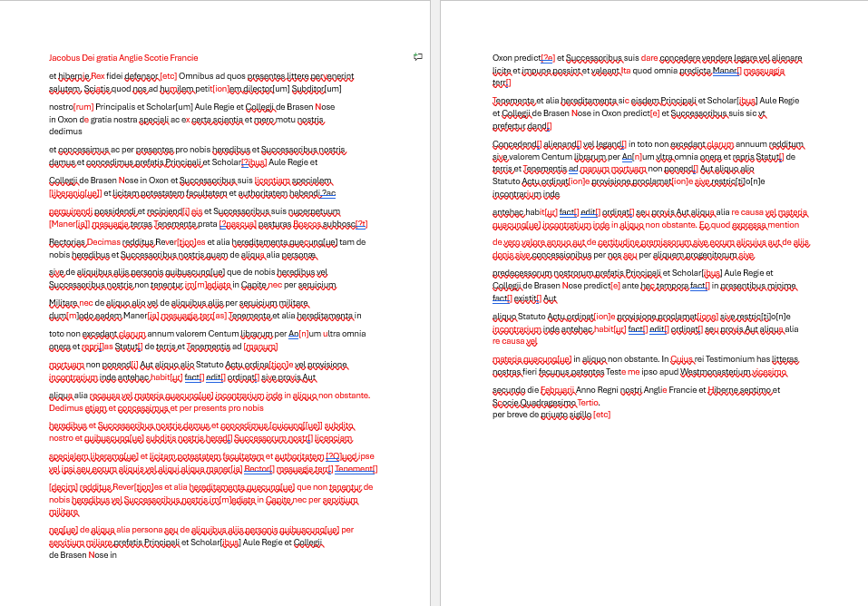Click the phrase "Eo quod expressa mention"
The width and height of the screenshot is (868, 606).
pos(749,224)
